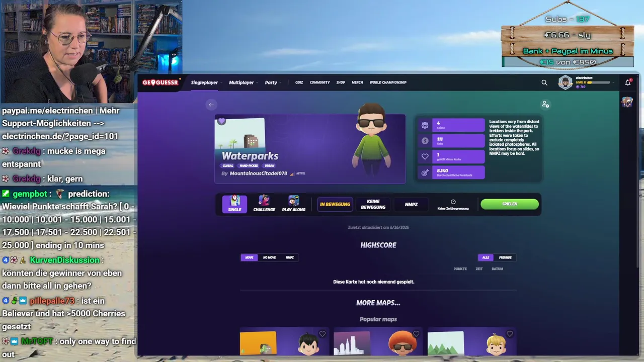
Task: Show Alle highscore entries
Action: tap(486, 257)
